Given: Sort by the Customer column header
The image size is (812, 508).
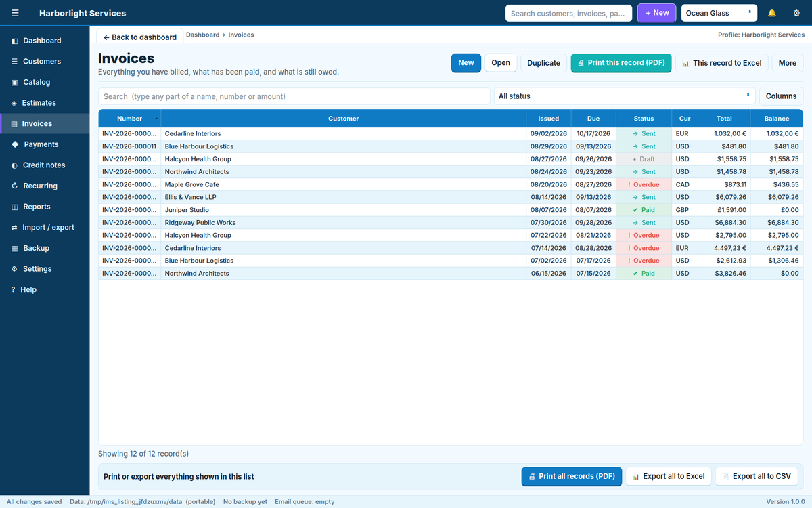Looking at the screenshot, I should pyautogui.click(x=344, y=119).
